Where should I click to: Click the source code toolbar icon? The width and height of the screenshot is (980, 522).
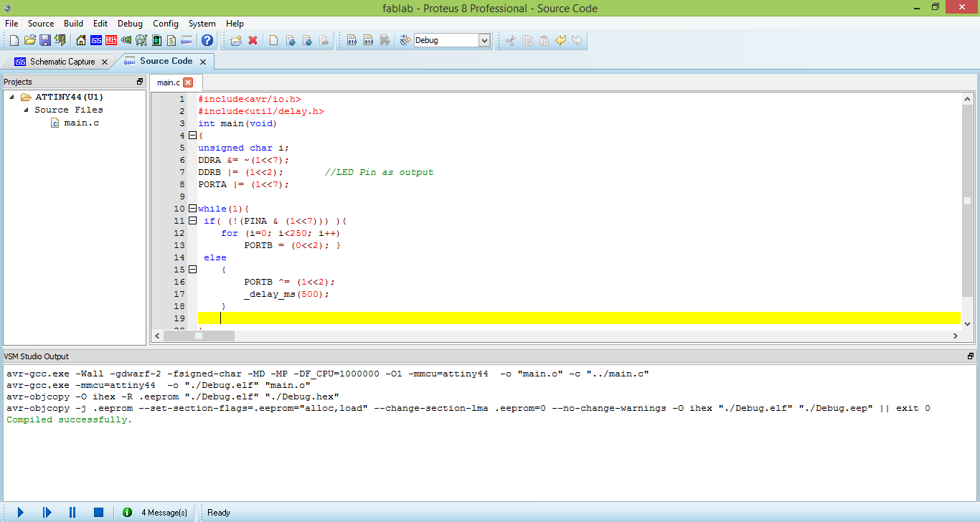click(187, 40)
